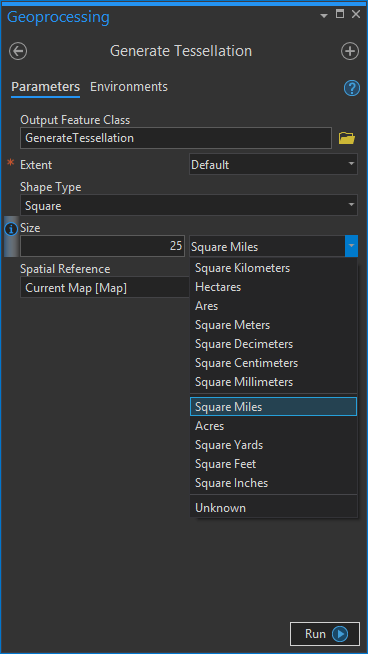
Task: Click the info icon next to Size
Action: click(x=10, y=229)
